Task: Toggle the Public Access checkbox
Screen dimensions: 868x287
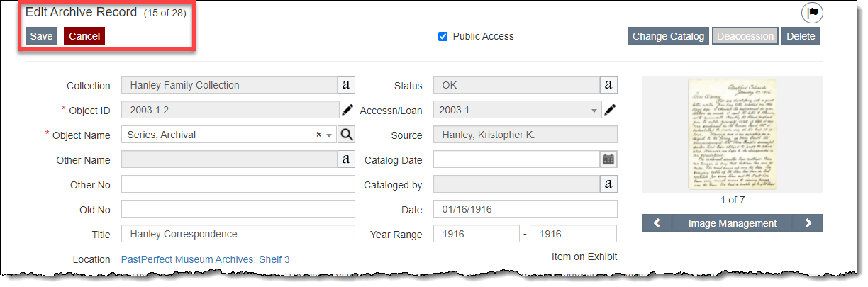Action: pos(443,36)
